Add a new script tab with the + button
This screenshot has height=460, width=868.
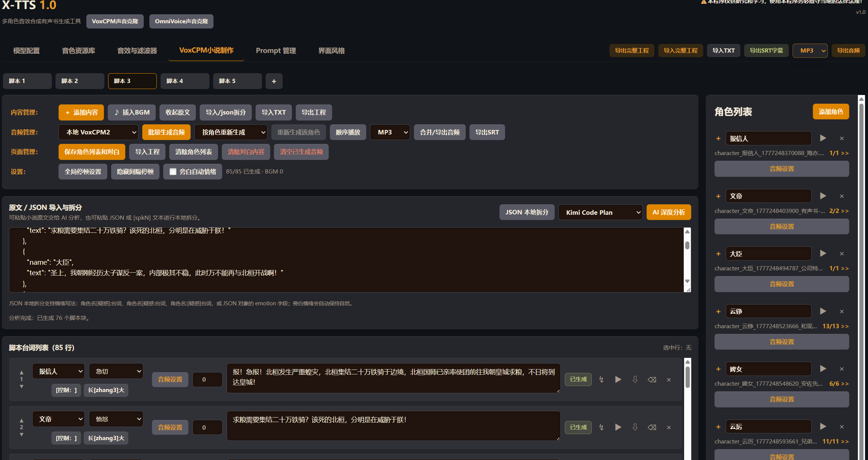click(x=274, y=81)
